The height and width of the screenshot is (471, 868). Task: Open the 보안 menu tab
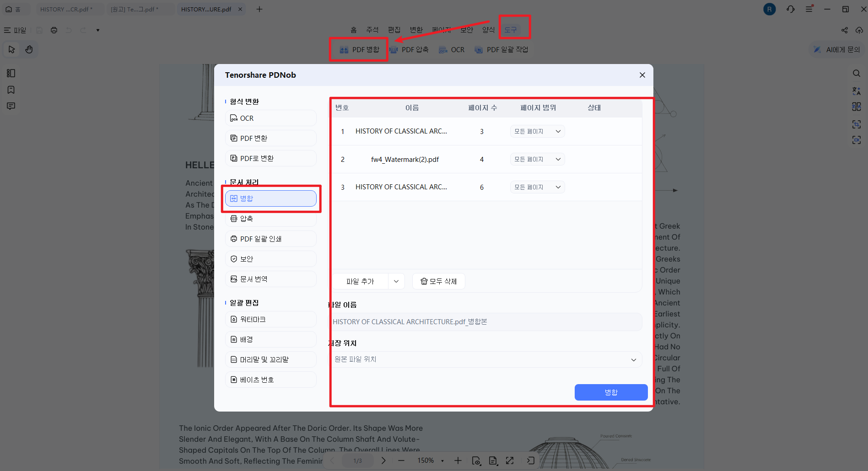(x=467, y=30)
